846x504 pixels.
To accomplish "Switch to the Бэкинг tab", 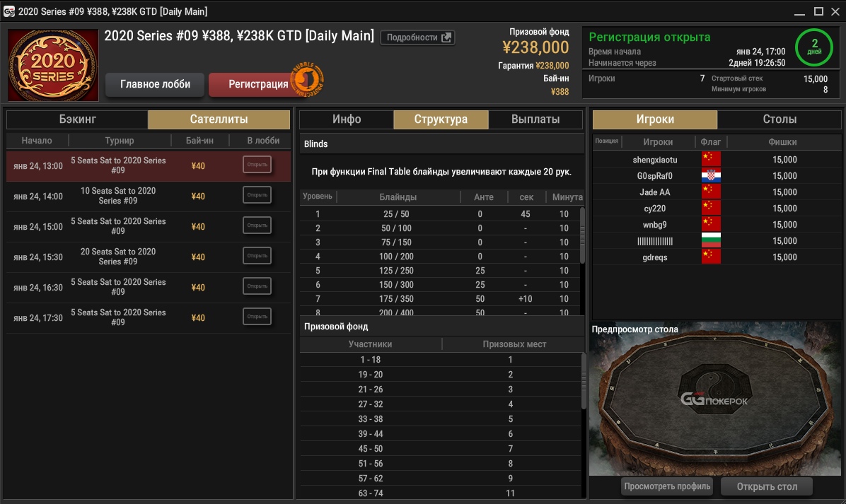I will [77, 119].
